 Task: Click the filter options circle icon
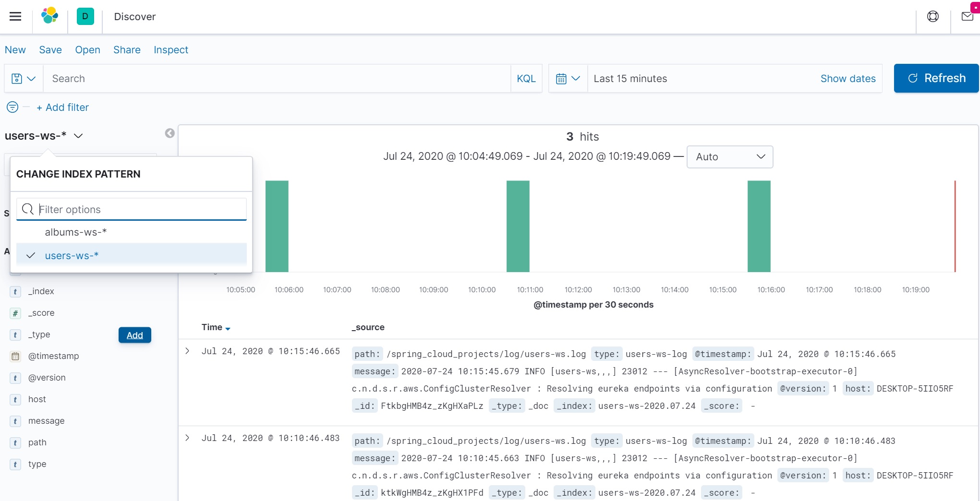point(12,107)
